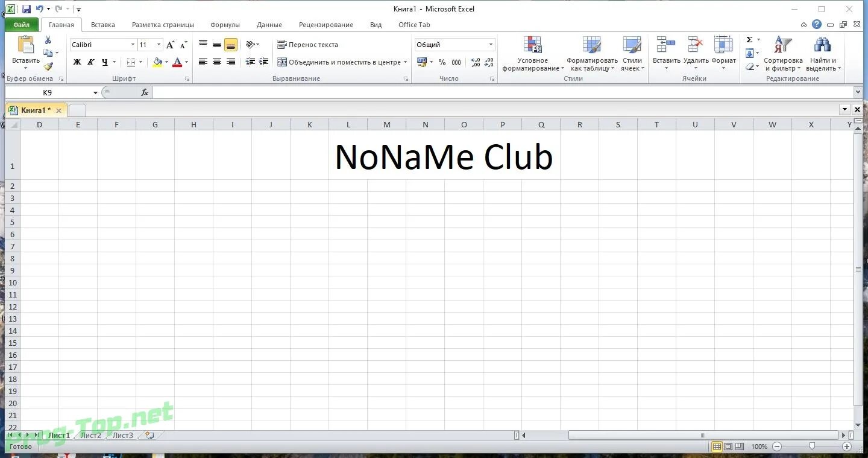Click the insert new worksheet tab icon

[x=149, y=435]
